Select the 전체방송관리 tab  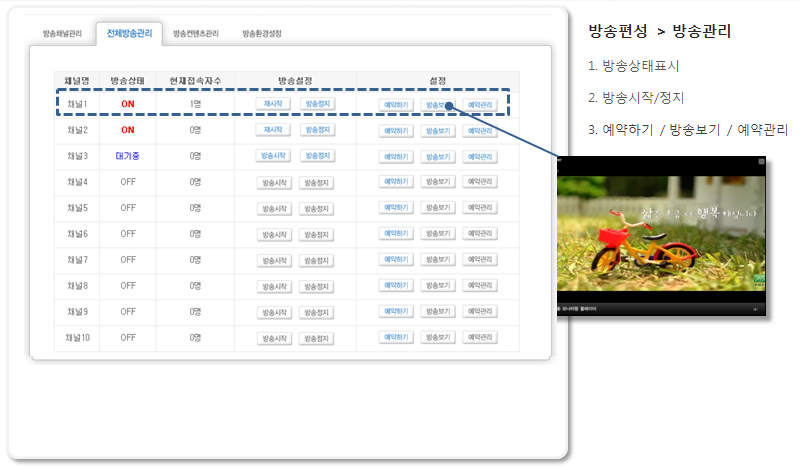point(129,33)
